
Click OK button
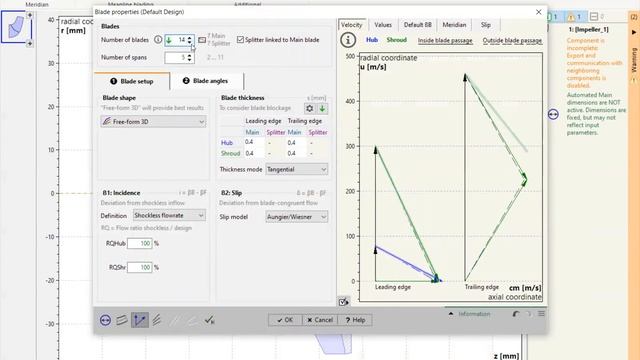tap(285, 320)
